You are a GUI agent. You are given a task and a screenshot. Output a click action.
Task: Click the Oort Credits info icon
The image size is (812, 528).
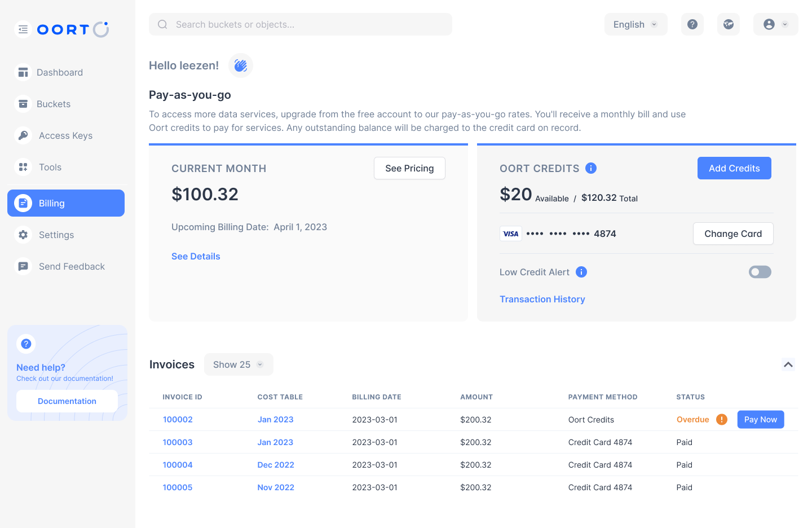[x=591, y=168]
